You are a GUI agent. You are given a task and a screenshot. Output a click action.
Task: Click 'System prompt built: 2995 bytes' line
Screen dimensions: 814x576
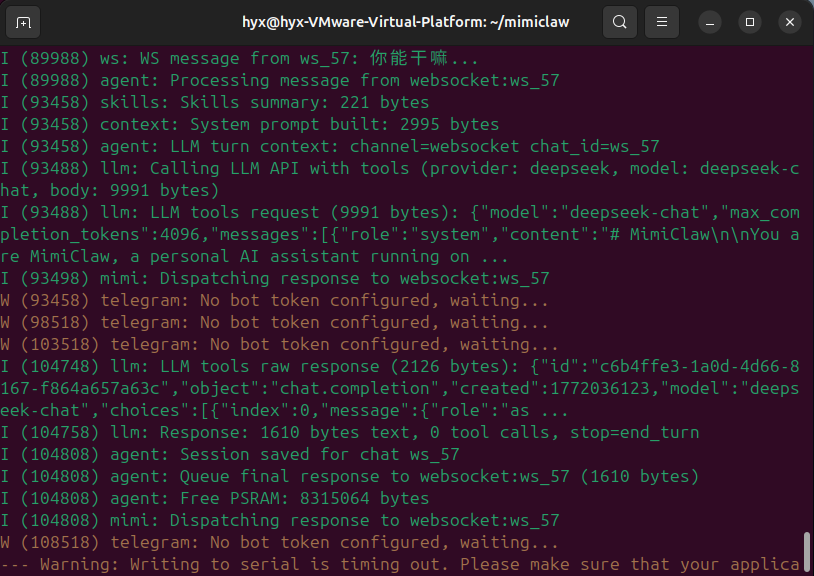(250, 125)
